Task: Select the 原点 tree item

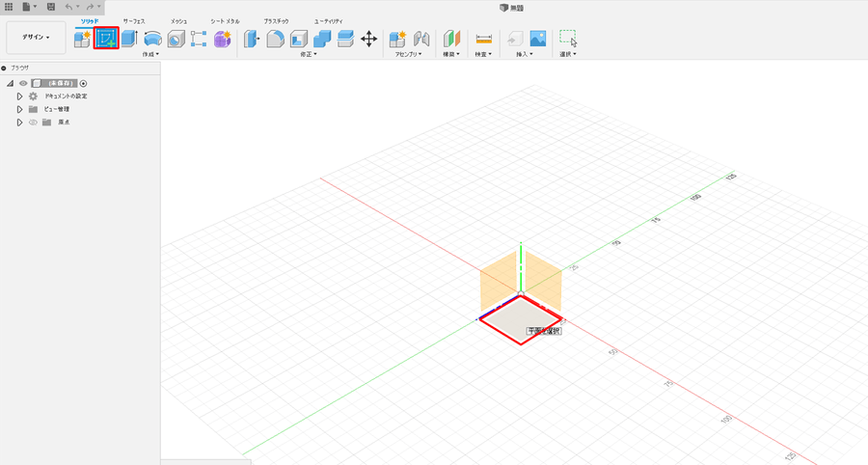Action: (x=64, y=123)
